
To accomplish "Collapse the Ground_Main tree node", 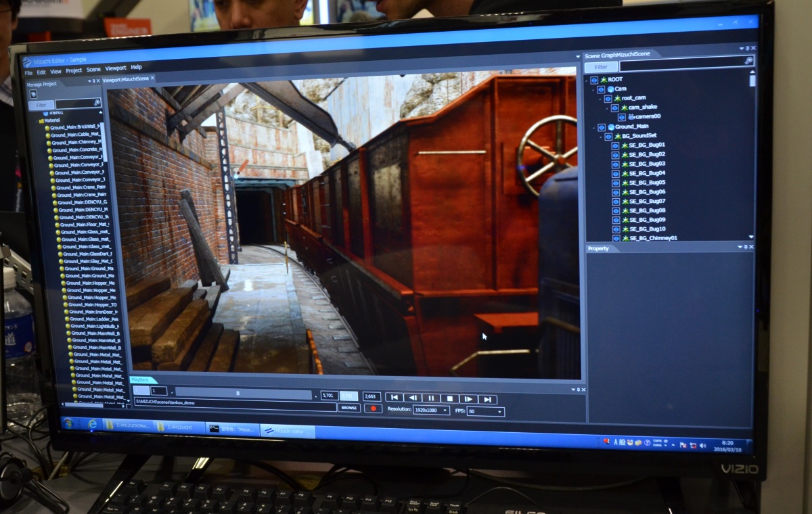I will coord(593,127).
